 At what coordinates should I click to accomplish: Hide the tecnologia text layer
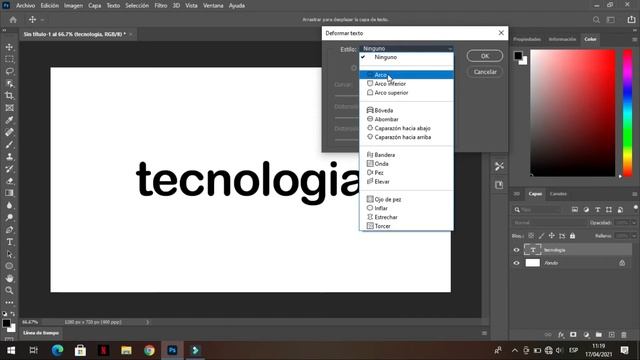point(516,250)
